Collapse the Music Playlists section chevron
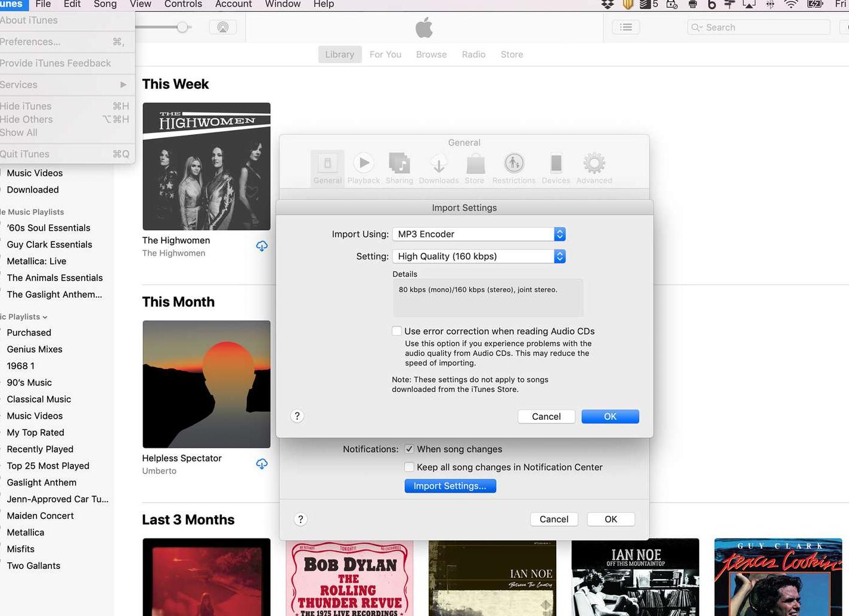849x616 pixels. [45, 317]
